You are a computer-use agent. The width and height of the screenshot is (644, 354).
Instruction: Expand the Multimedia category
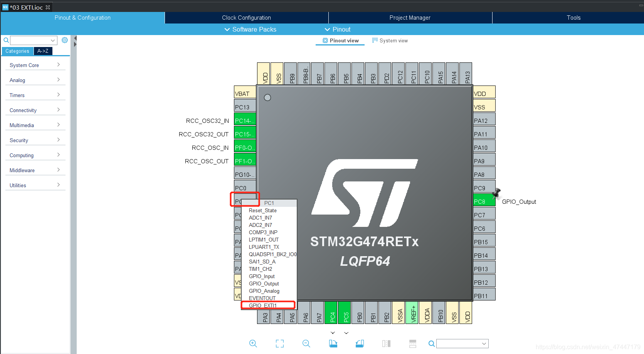tap(35, 125)
